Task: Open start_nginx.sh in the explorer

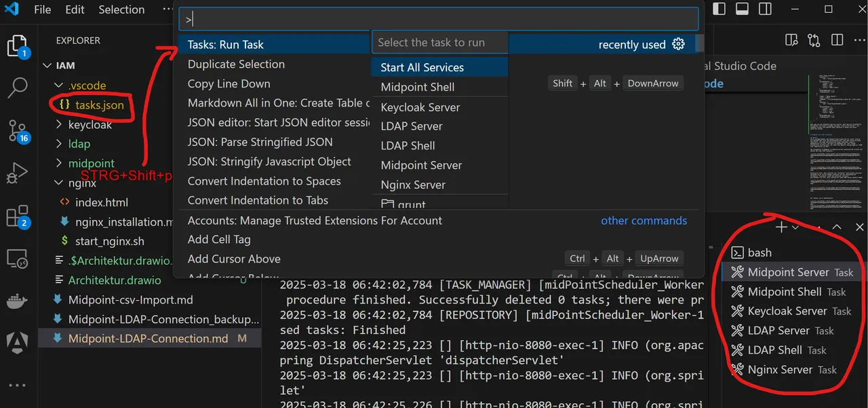Action: click(x=110, y=241)
